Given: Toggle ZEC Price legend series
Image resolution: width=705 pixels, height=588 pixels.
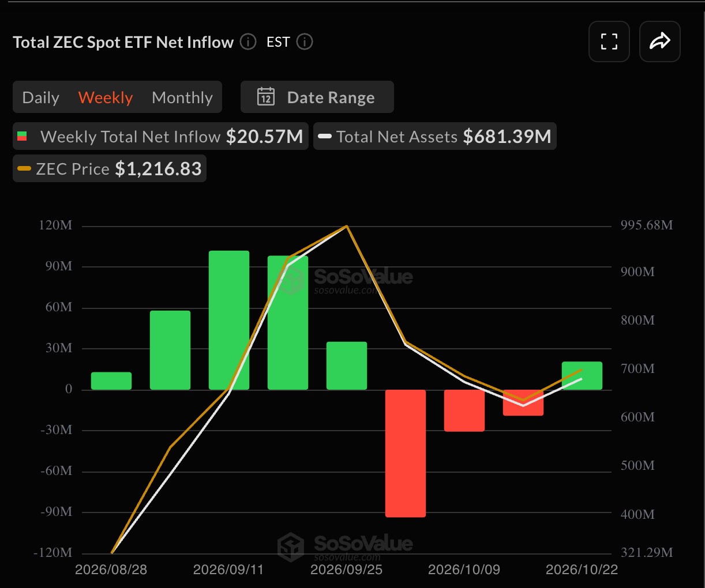Looking at the screenshot, I should pos(110,169).
